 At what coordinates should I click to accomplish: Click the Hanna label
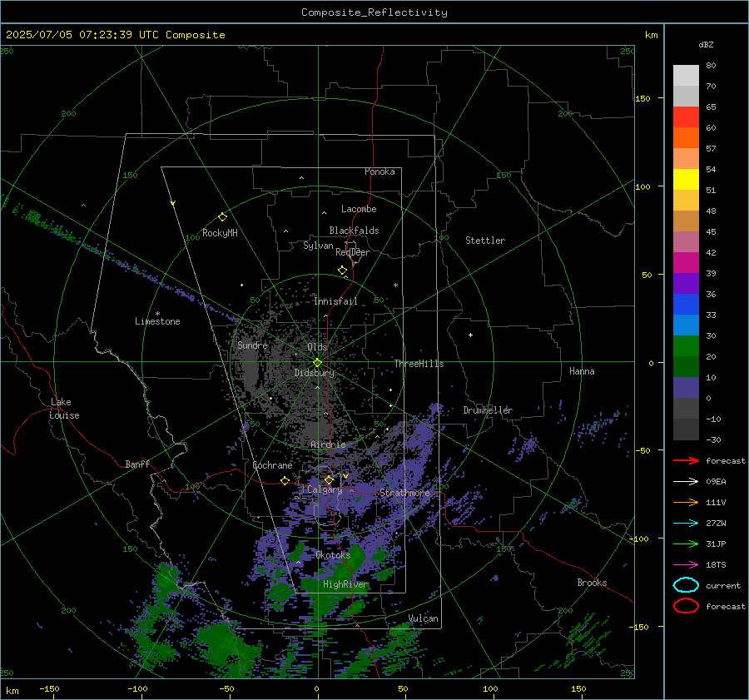click(582, 371)
